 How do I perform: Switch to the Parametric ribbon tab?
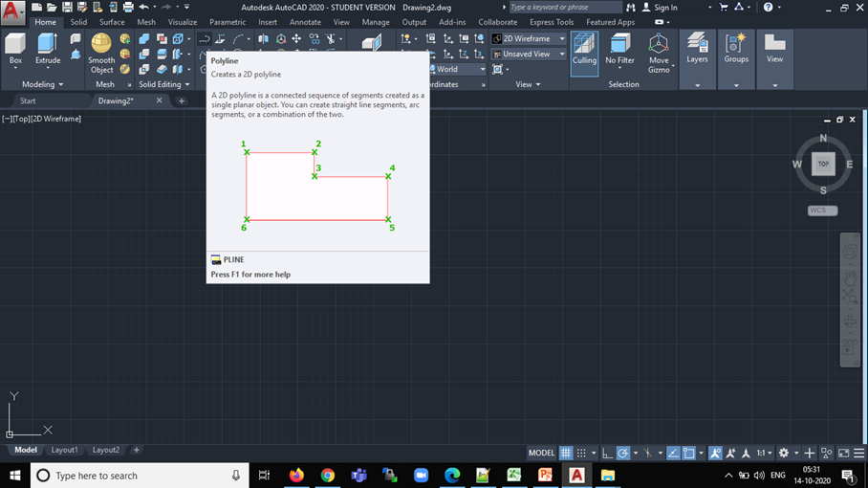tap(228, 22)
